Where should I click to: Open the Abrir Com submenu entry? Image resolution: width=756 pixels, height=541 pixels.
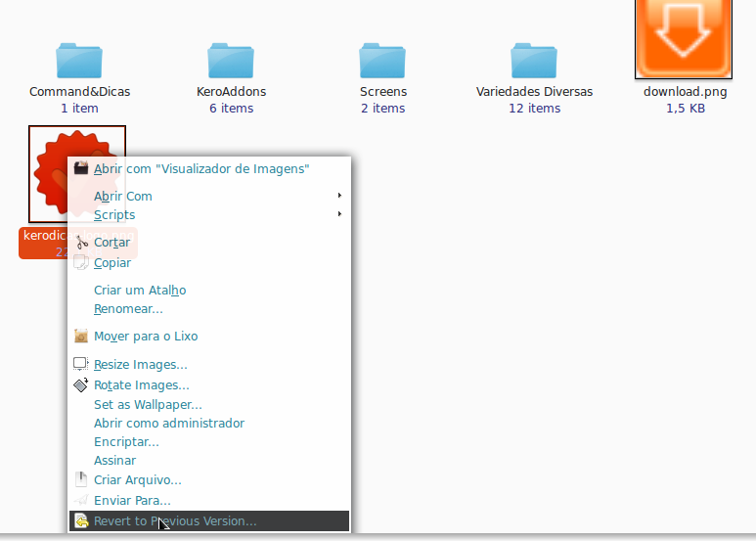click(x=209, y=197)
